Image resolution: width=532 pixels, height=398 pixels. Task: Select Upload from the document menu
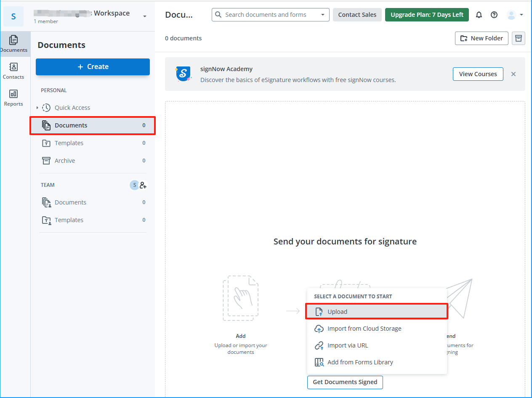click(377, 312)
